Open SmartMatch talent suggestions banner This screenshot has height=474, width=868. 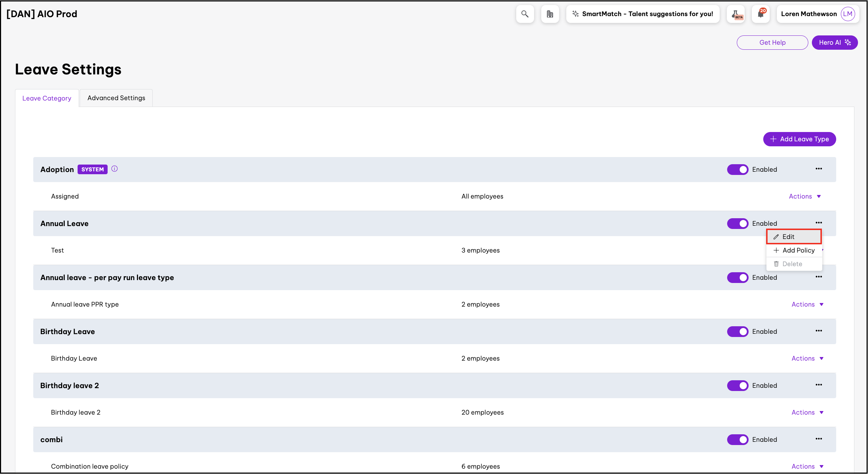point(642,14)
